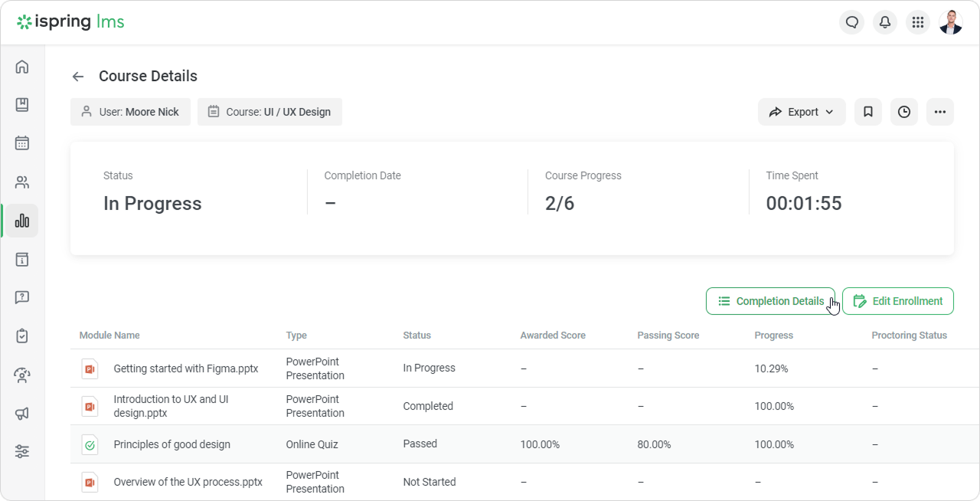Screen dimensions: 980x501
Task: Open the Home icon in sidebar
Action: 22,67
